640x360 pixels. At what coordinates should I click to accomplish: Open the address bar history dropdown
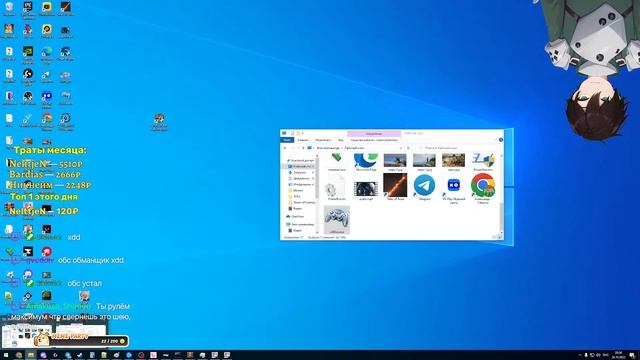click(x=401, y=148)
